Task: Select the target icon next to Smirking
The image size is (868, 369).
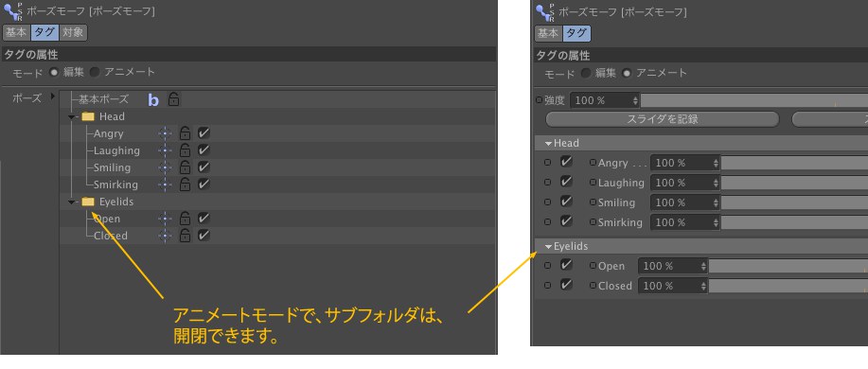Action: pos(165,184)
